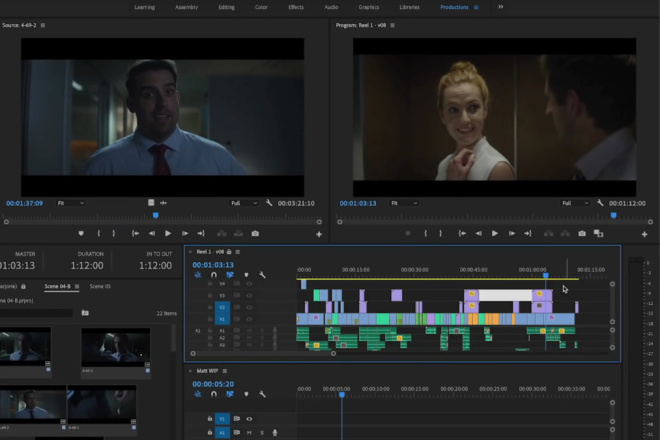Click the Reel 1 timecode 00:01:03:13 field
Viewport: 660px width, 440px height.
point(213,265)
